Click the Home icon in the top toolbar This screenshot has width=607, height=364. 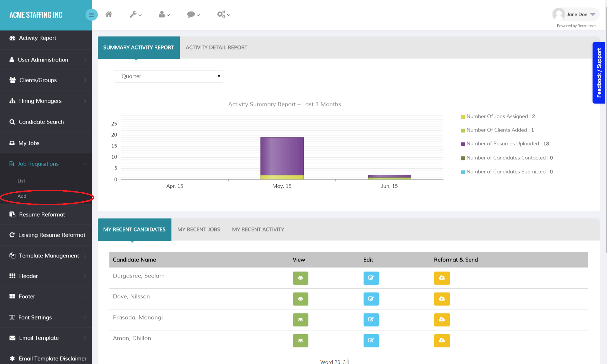pyautogui.click(x=109, y=14)
